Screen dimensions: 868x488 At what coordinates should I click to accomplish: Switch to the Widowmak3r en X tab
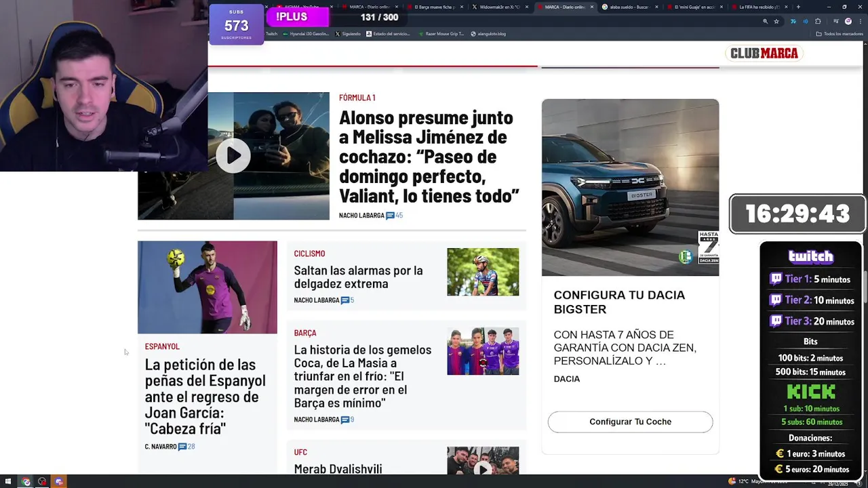[x=500, y=7]
